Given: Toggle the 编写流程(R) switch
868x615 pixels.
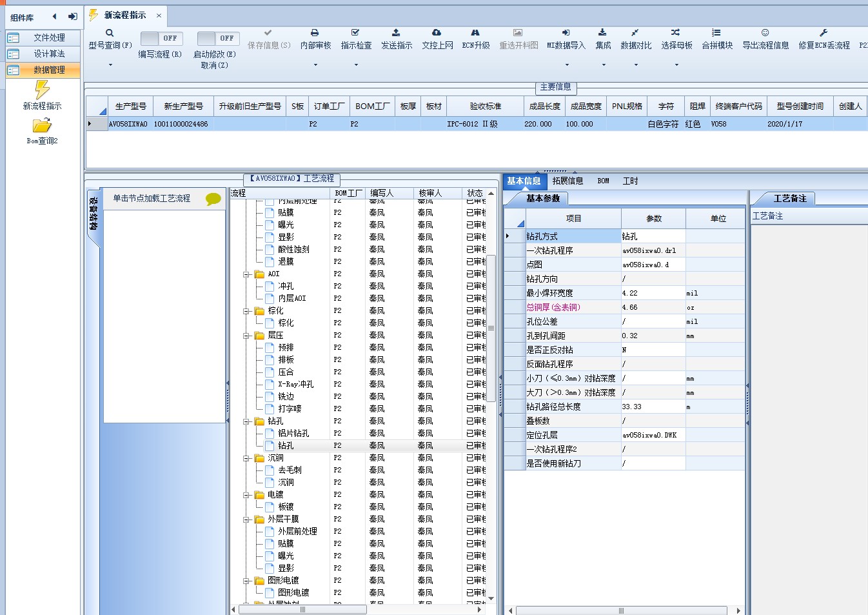Looking at the screenshot, I should click(x=162, y=39).
